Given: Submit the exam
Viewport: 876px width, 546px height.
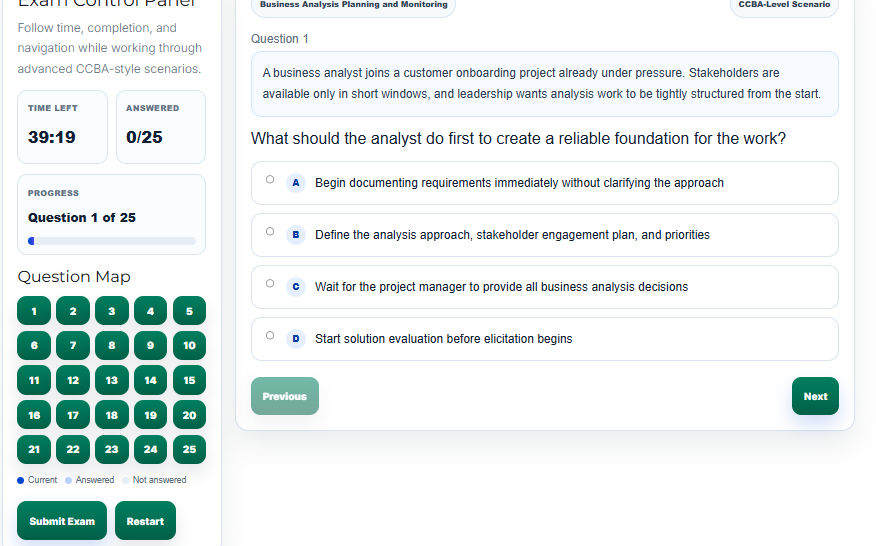Looking at the screenshot, I should tap(62, 521).
